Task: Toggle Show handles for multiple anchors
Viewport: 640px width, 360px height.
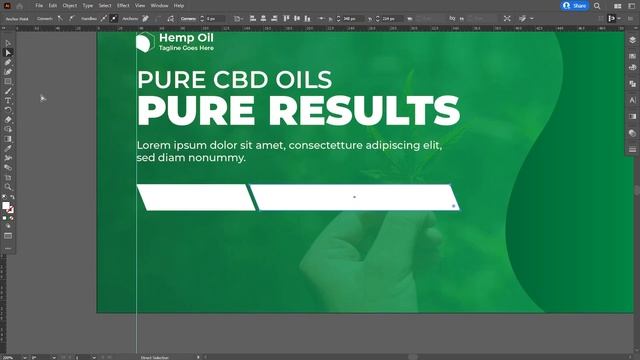Action: pyautogui.click(x=104, y=18)
